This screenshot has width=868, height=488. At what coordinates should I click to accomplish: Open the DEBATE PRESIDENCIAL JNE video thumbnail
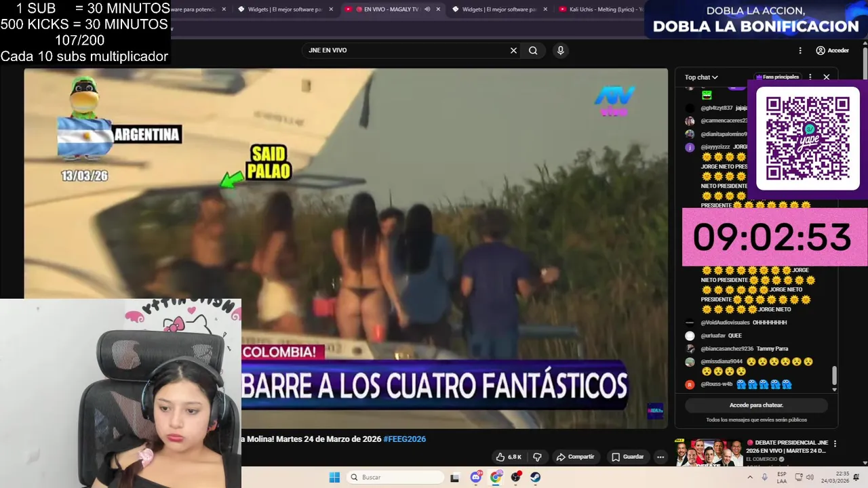pyautogui.click(x=709, y=452)
